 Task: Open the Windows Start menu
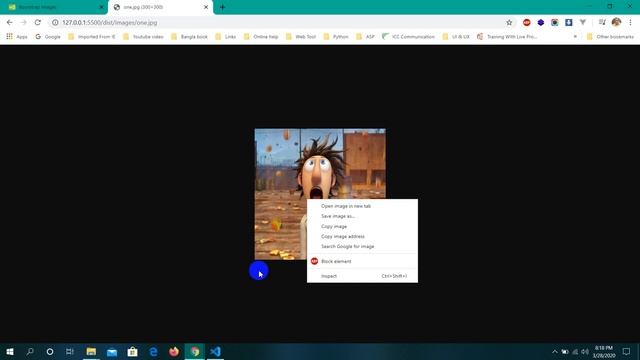(x=10, y=351)
